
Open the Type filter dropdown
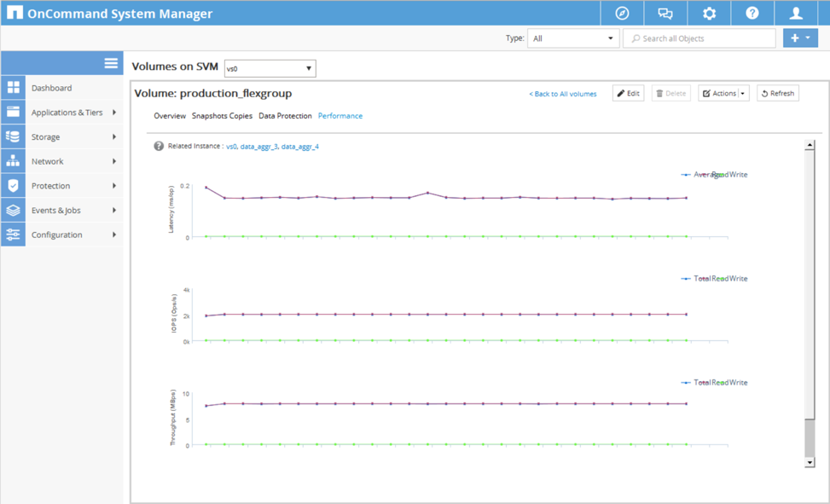click(573, 38)
